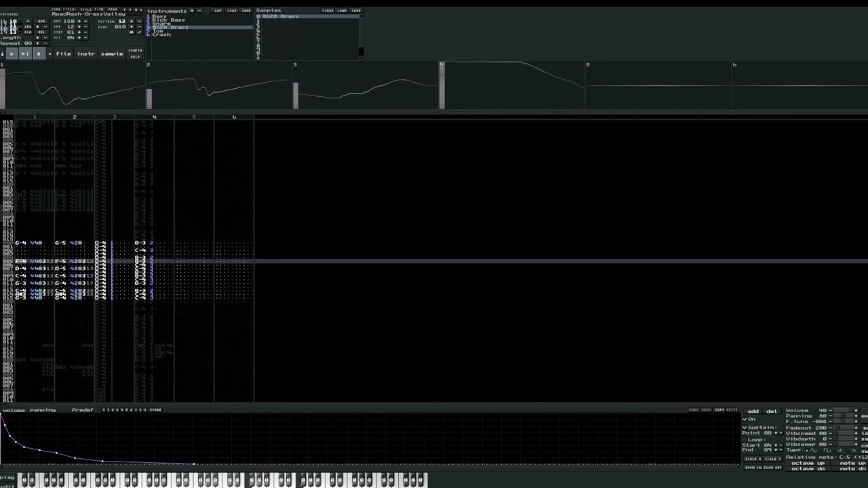Increase TPB with the plus button

click(x=79, y=26)
